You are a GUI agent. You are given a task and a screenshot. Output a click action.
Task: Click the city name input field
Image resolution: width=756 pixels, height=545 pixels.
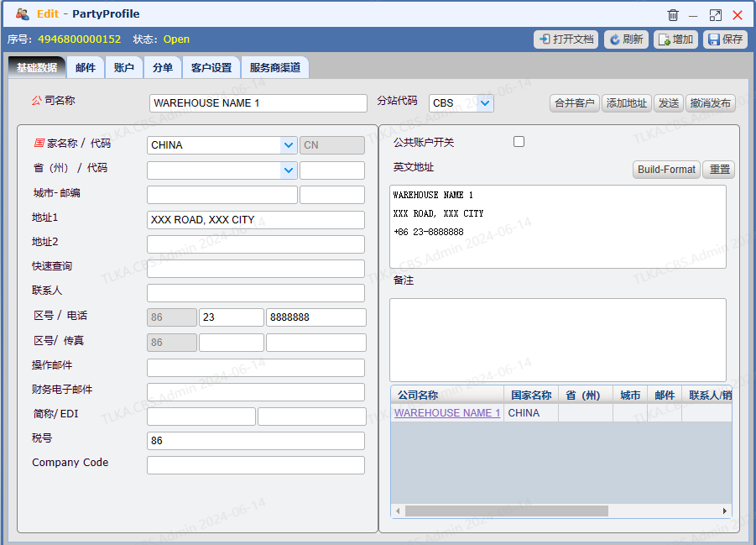(222, 195)
